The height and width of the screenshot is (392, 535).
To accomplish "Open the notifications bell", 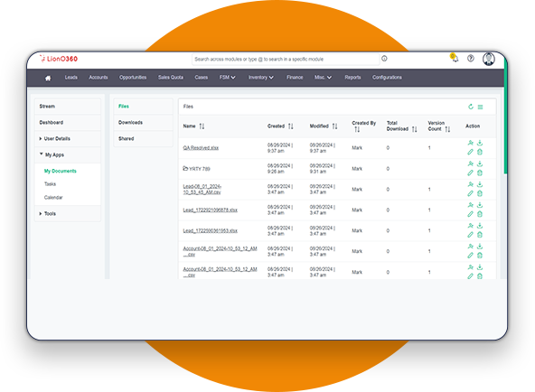I will [x=455, y=59].
